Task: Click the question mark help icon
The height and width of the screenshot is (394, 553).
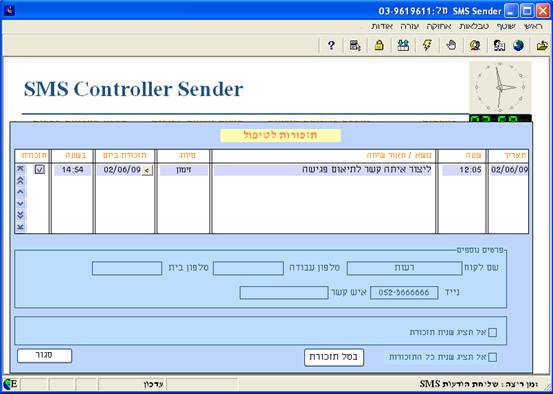Action: click(x=331, y=45)
